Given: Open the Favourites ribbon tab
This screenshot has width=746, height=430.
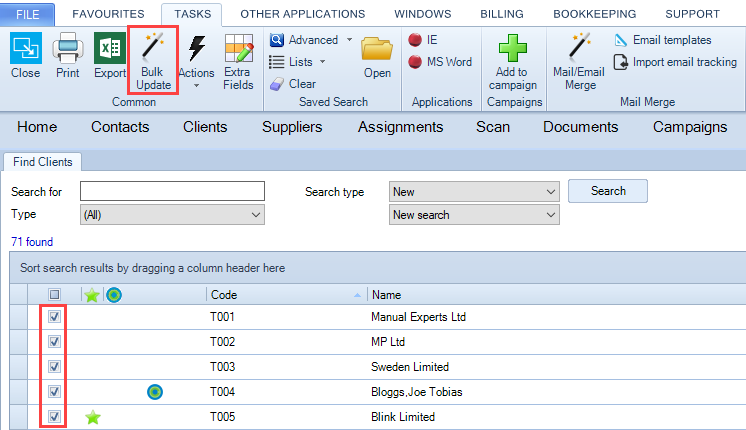Looking at the screenshot, I should (x=108, y=14).
